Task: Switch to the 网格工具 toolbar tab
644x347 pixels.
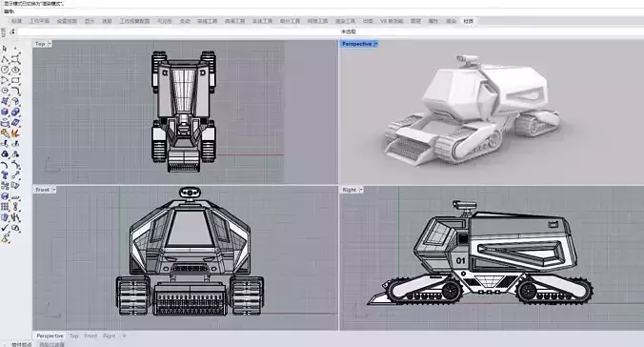Action: click(317, 21)
